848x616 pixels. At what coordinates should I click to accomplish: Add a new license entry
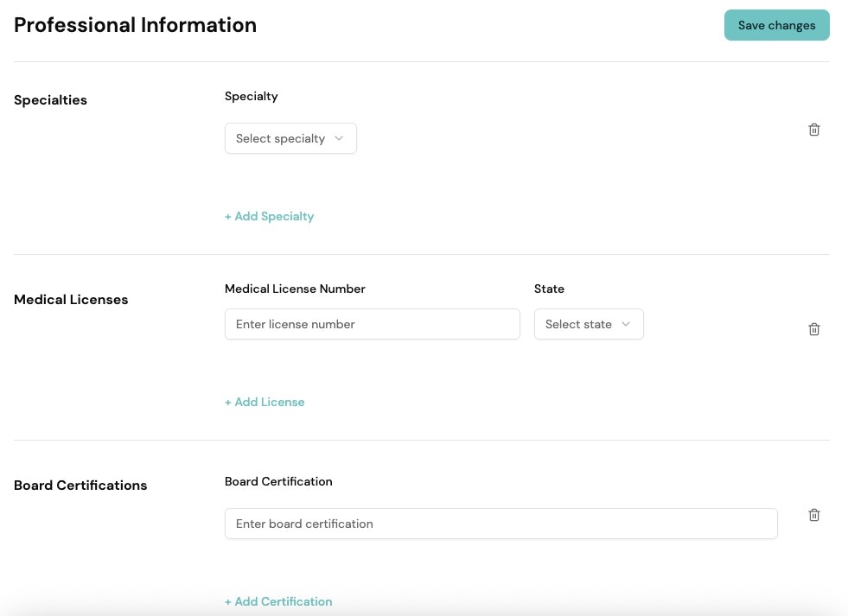[x=265, y=402]
